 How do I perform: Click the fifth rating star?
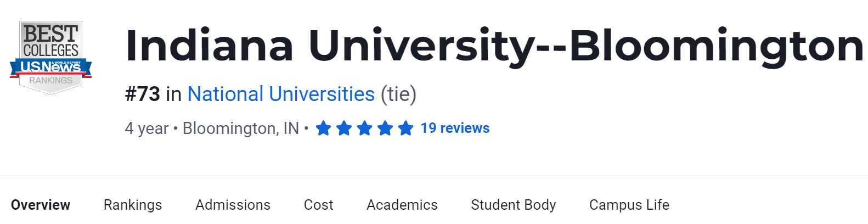coord(405,128)
